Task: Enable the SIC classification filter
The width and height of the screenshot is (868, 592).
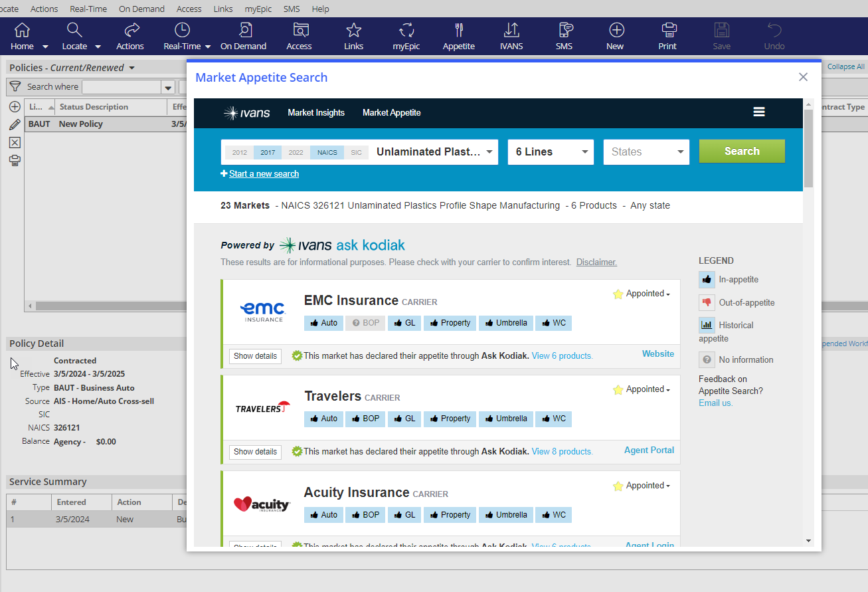Action: [356, 152]
